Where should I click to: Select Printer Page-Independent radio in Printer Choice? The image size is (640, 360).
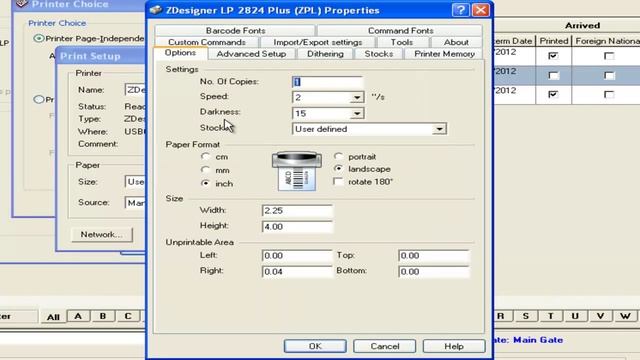(x=39, y=38)
